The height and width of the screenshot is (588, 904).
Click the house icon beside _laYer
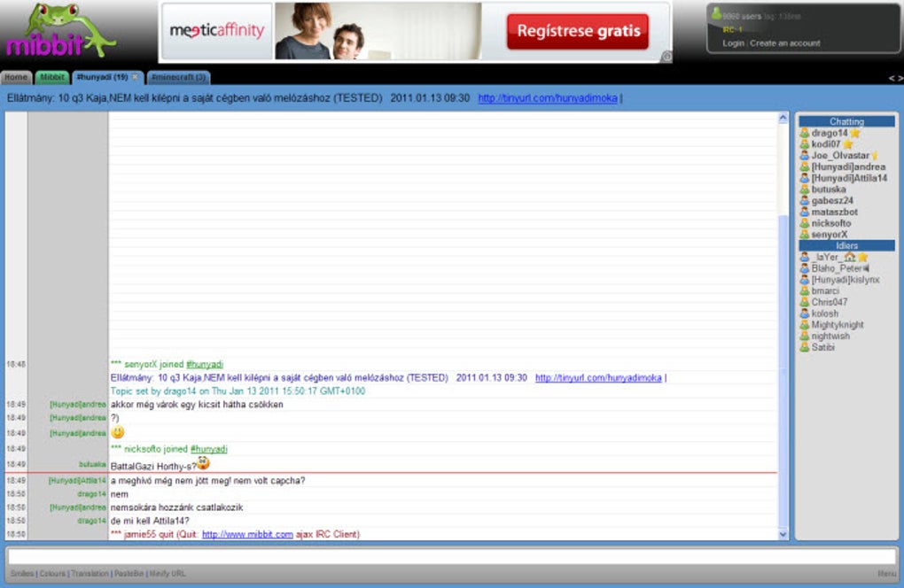(851, 254)
